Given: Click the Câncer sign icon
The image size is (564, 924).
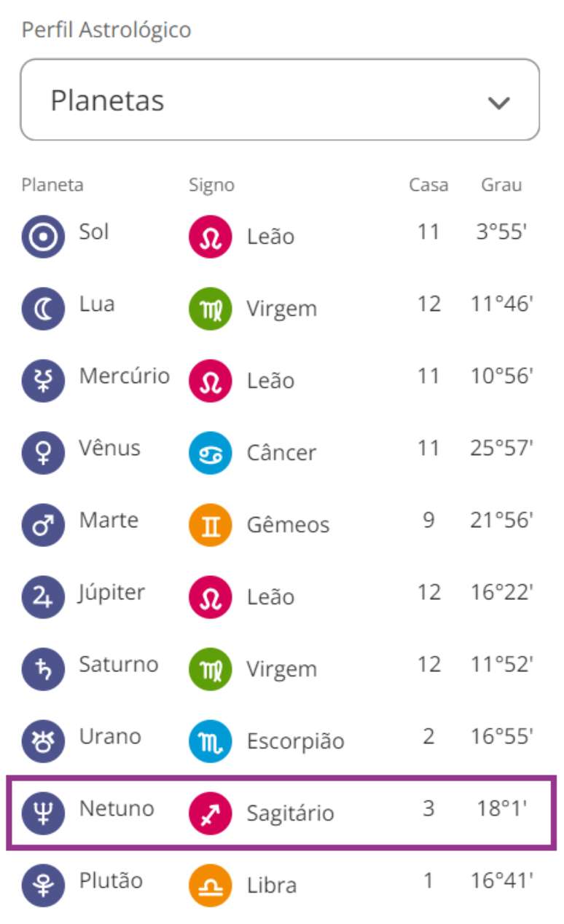Looking at the screenshot, I should click(210, 454).
